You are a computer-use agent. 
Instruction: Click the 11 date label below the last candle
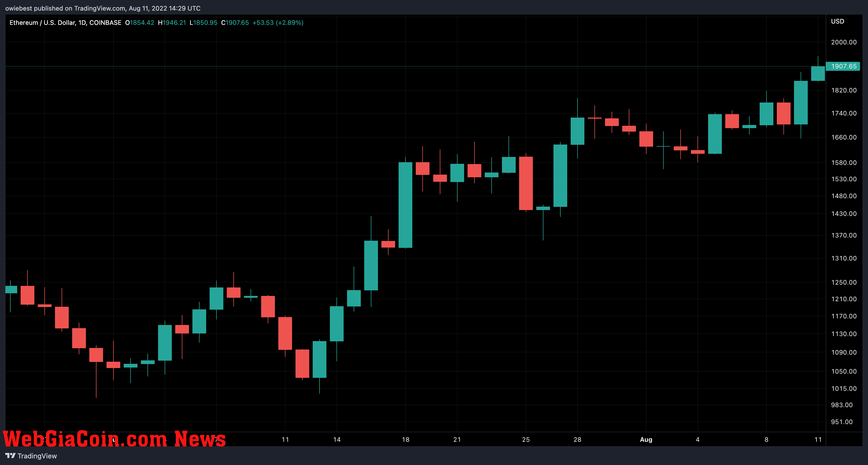click(x=818, y=439)
